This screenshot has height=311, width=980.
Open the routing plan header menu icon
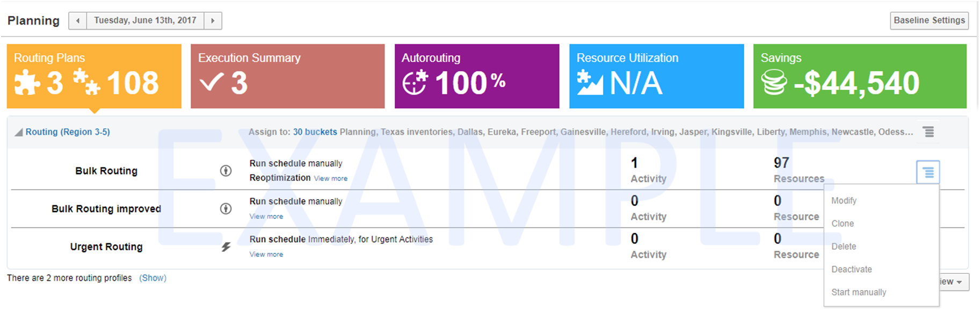coord(928,132)
